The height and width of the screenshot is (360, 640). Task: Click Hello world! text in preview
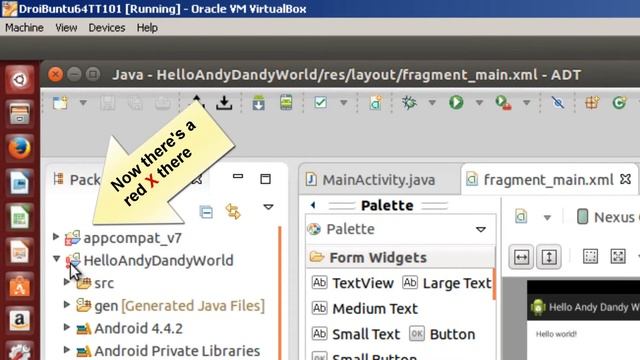tap(556, 334)
